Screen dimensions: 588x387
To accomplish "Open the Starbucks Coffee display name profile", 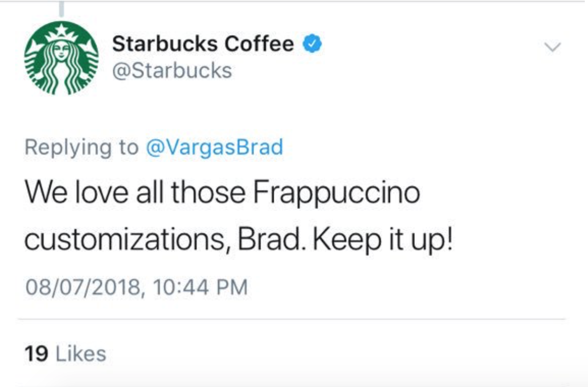I will point(203,44).
